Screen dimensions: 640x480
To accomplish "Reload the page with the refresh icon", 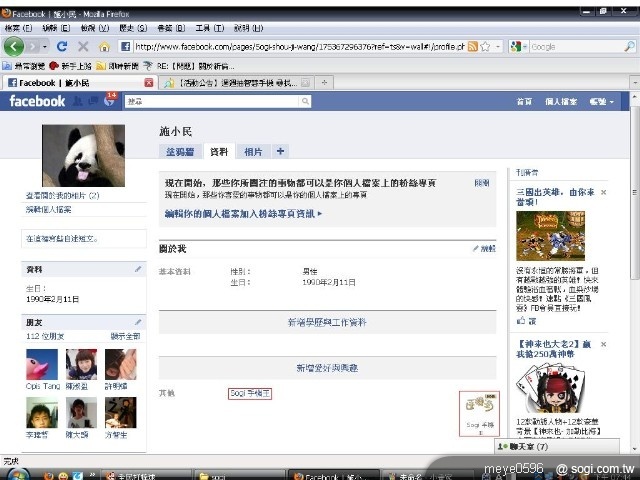I will 62,47.
